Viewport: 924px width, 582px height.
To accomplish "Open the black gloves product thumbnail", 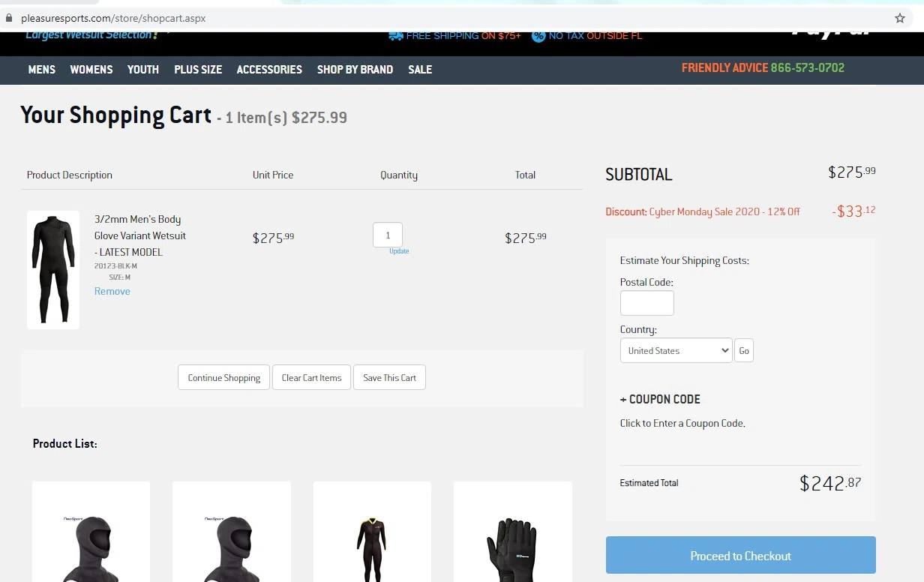I will (x=513, y=532).
